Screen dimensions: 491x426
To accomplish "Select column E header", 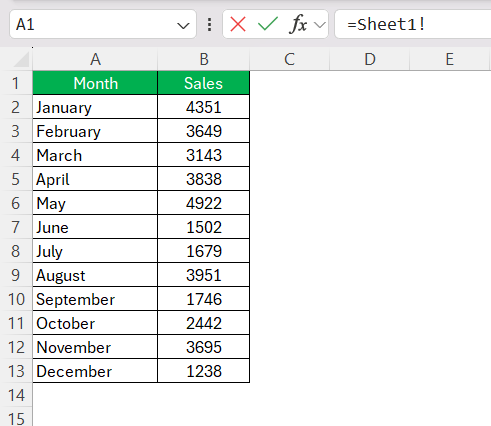I will coord(450,59).
